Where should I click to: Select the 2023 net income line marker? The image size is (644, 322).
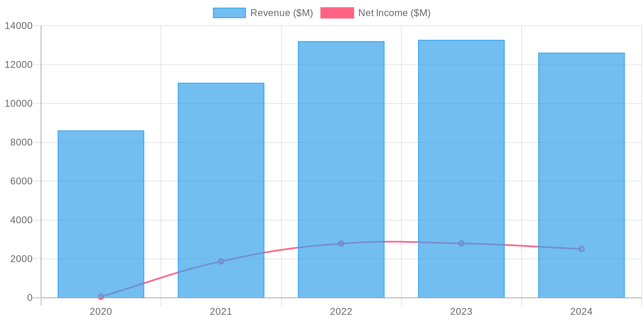point(461,243)
